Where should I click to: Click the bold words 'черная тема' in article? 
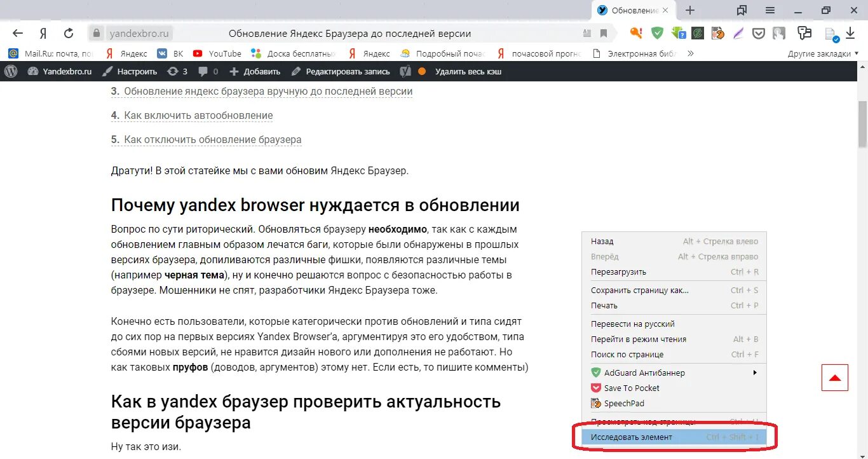(x=194, y=275)
